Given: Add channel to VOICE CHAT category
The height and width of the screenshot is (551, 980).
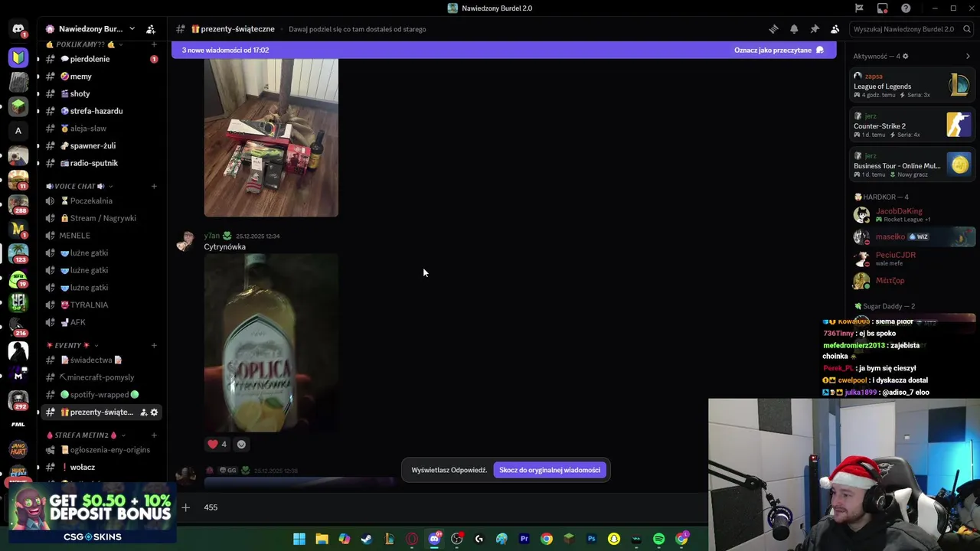Looking at the screenshot, I should (x=154, y=186).
